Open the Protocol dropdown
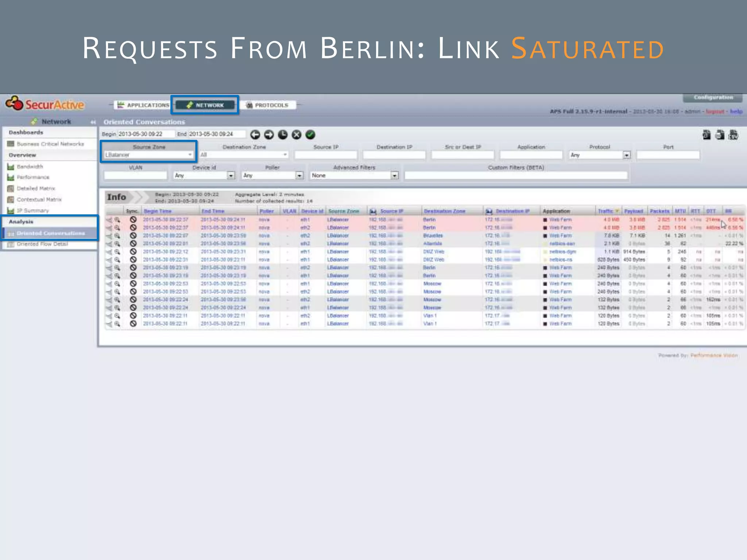 pyautogui.click(x=600, y=155)
